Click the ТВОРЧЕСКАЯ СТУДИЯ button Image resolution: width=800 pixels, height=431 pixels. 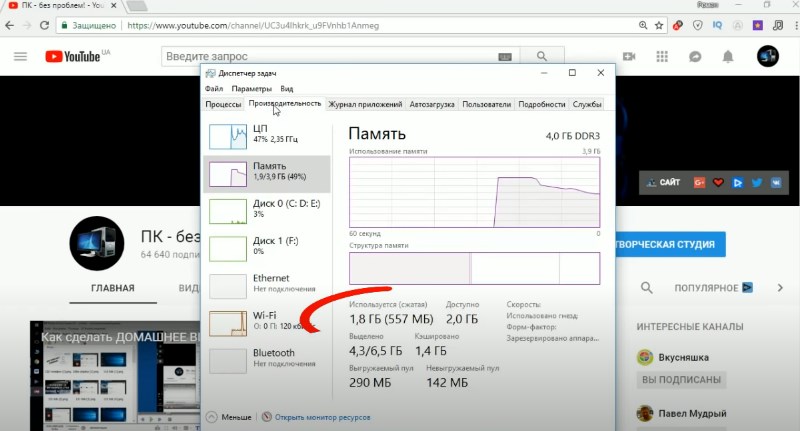670,244
